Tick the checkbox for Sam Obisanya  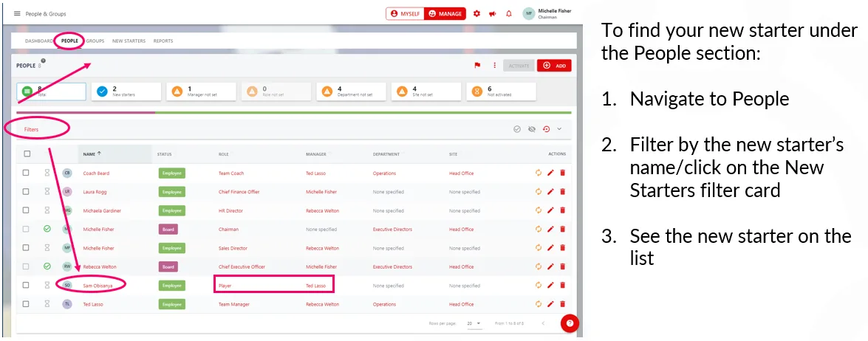click(x=26, y=285)
